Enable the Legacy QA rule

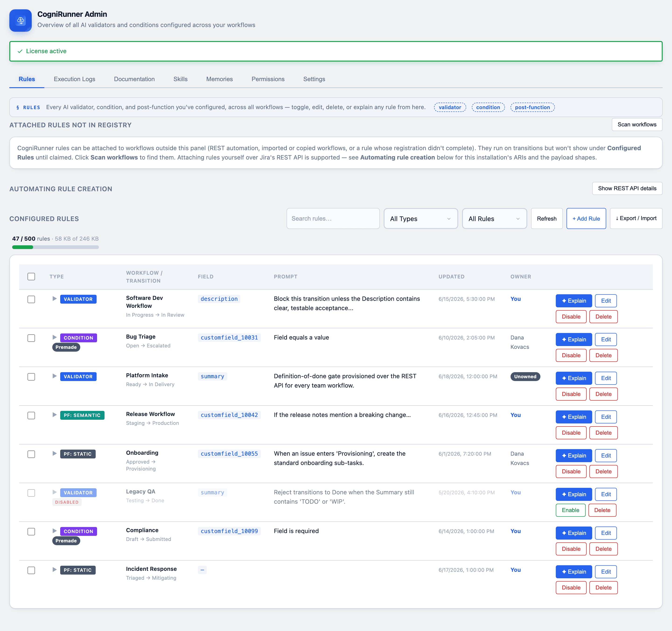(570, 510)
